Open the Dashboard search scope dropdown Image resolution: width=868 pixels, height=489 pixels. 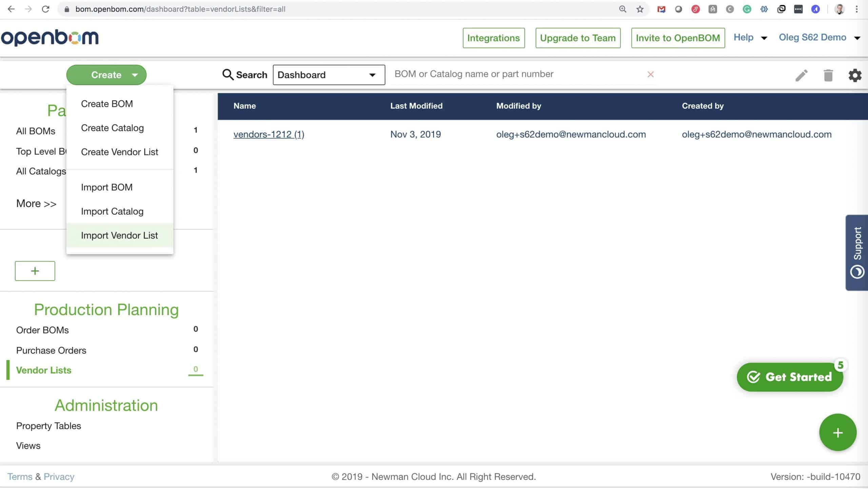329,75
